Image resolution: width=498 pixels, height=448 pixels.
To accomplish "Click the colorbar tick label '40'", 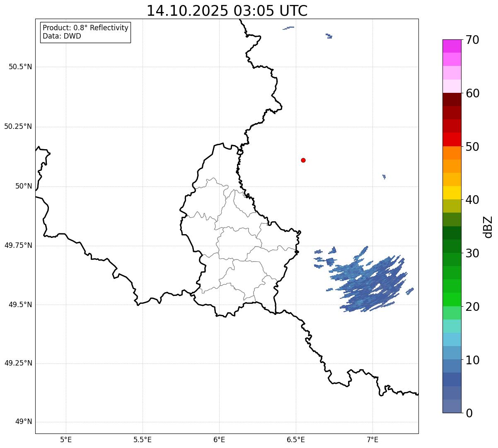I will pos(472,200).
